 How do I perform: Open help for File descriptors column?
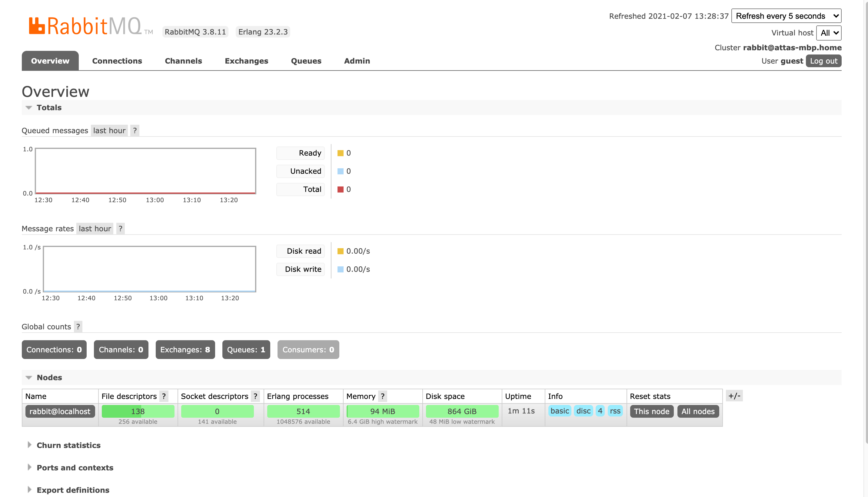tap(164, 396)
